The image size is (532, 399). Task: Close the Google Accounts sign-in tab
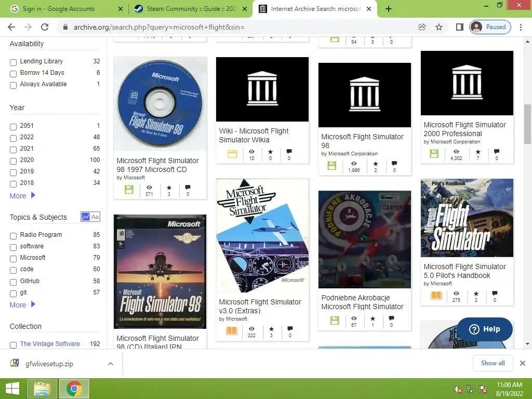[x=120, y=9]
